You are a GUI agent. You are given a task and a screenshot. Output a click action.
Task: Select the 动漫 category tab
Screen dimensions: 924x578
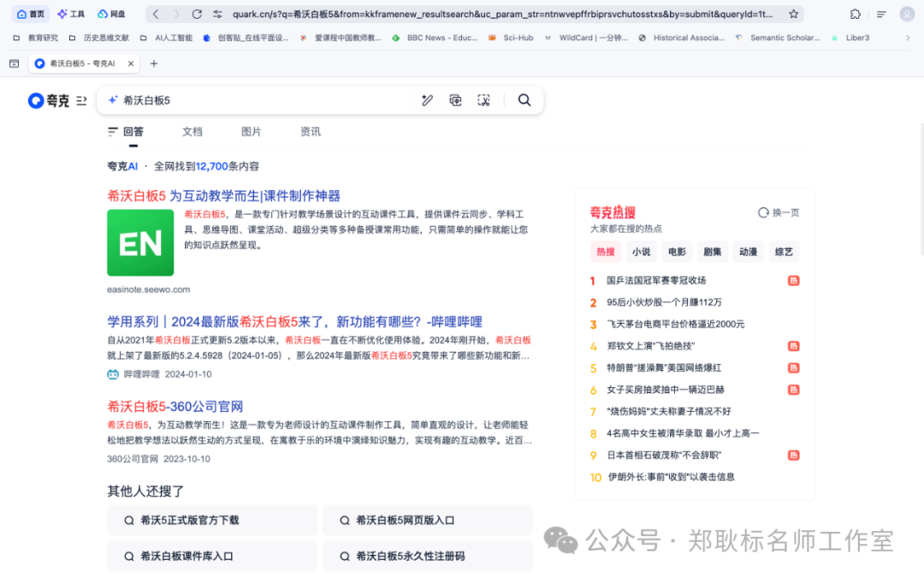click(x=748, y=252)
